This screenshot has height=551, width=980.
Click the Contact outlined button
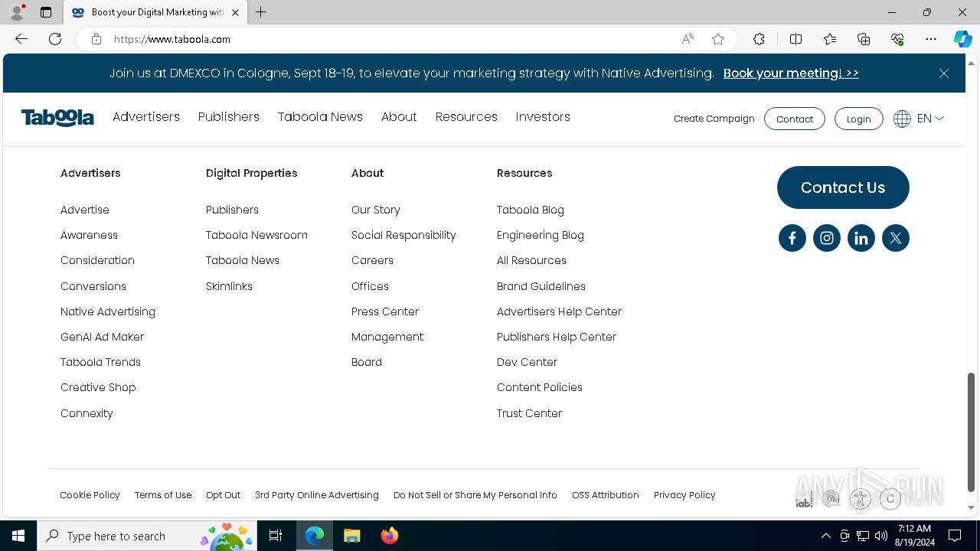pyautogui.click(x=795, y=119)
